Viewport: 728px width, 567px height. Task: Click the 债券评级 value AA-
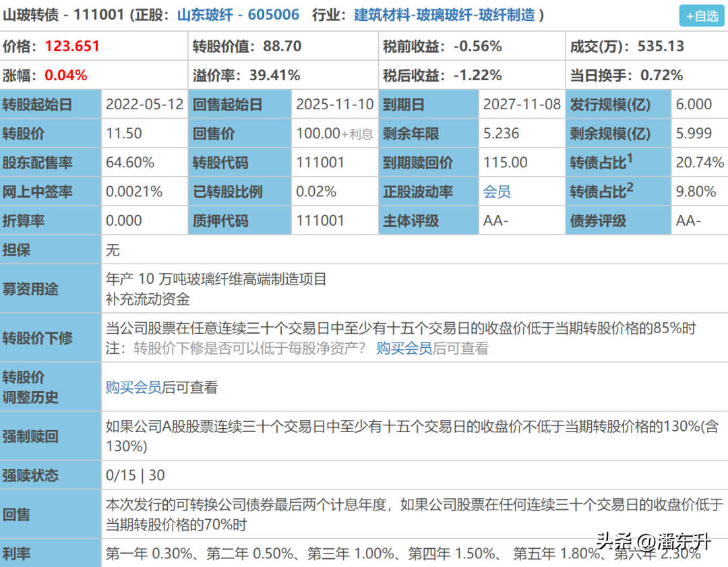pos(688,220)
